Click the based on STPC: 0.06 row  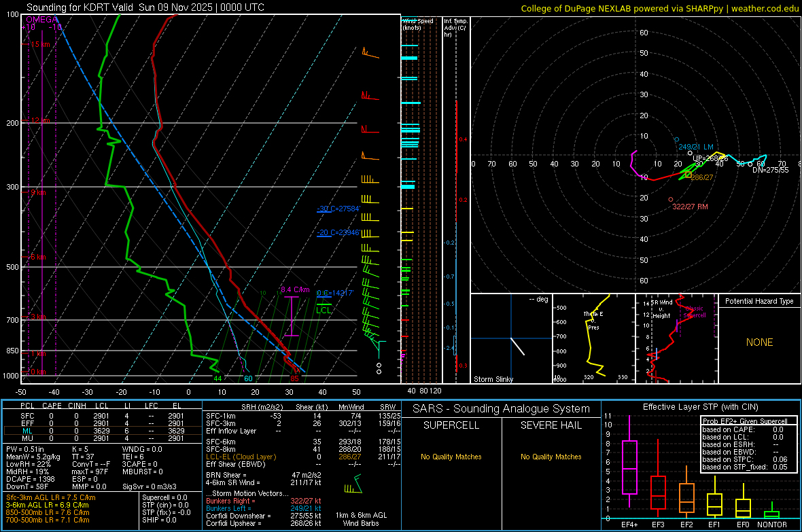click(x=745, y=459)
